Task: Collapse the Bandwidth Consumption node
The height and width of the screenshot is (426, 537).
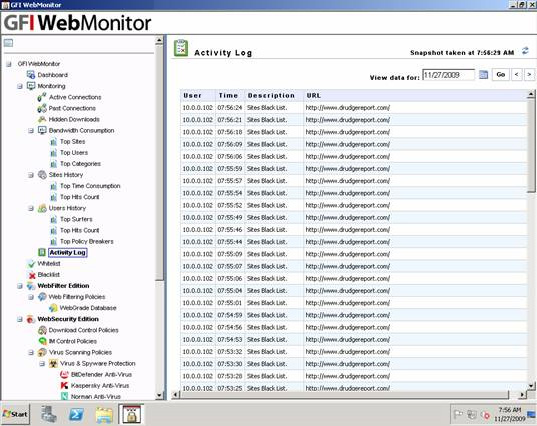Action: point(31,131)
